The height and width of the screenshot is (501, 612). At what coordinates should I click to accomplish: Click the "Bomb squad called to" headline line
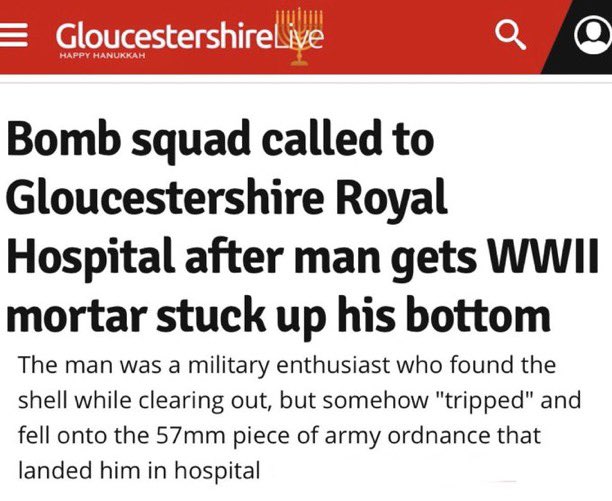pyautogui.click(x=221, y=139)
